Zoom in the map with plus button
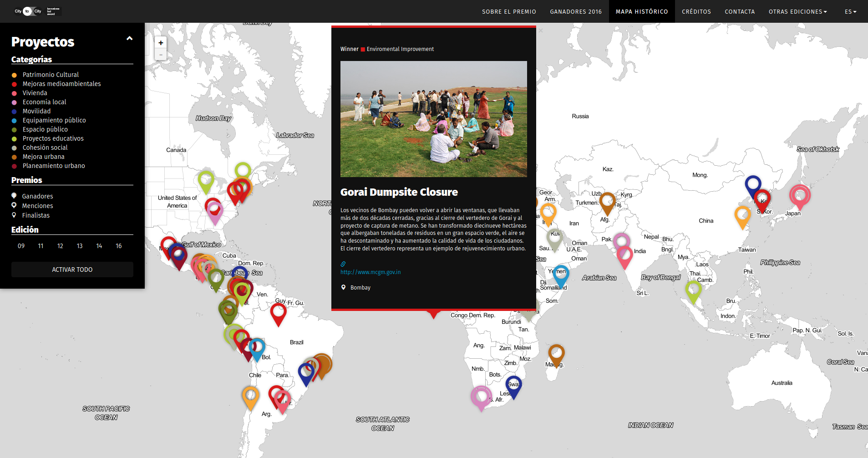 pyautogui.click(x=161, y=43)
